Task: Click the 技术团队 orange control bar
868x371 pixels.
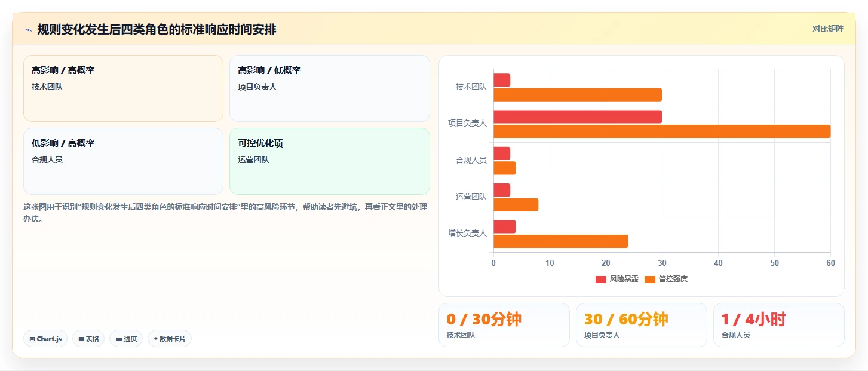Action: click(578, 95)
